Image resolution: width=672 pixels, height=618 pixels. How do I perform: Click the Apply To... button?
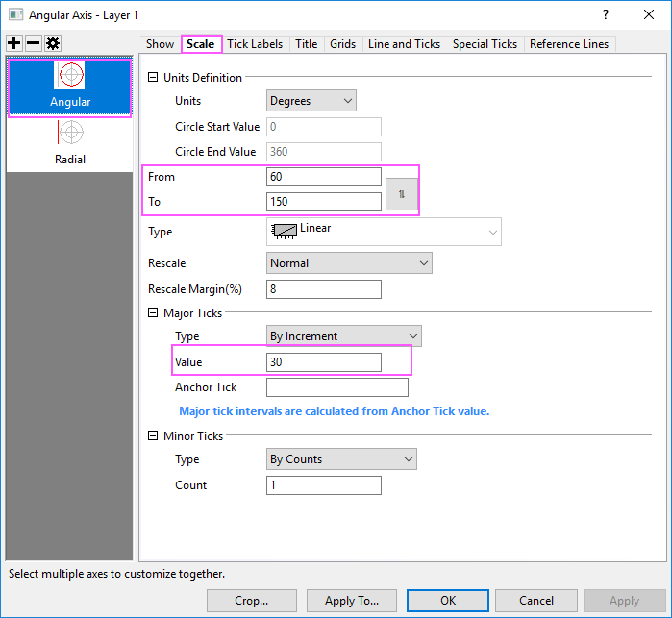point(352,601)
